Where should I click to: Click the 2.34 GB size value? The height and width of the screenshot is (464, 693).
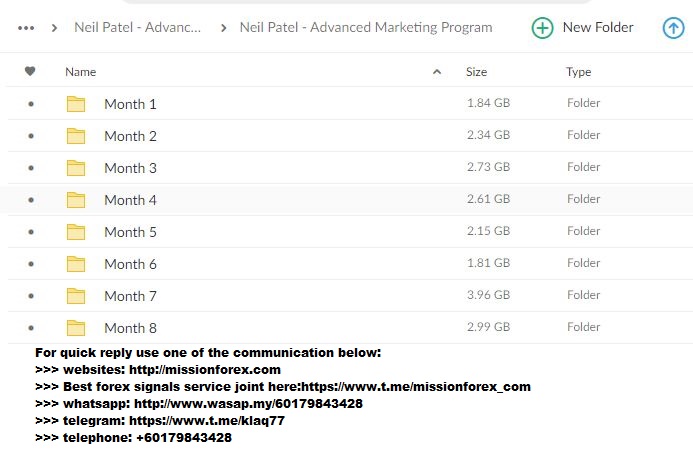click(x=488, y=135)
